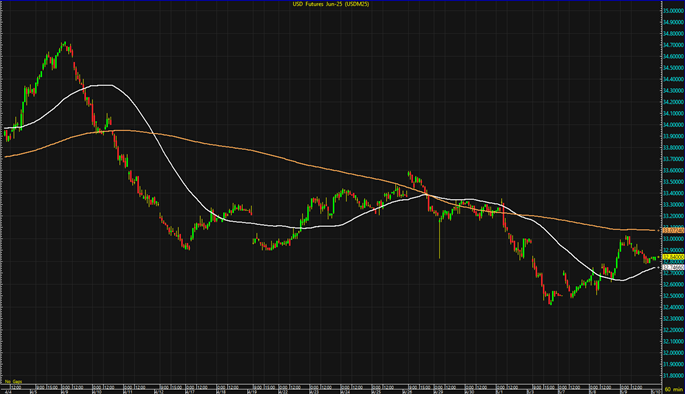685x394 pixels.
Task: Click the first date label on time axis
Action: [x=7, y=392]
